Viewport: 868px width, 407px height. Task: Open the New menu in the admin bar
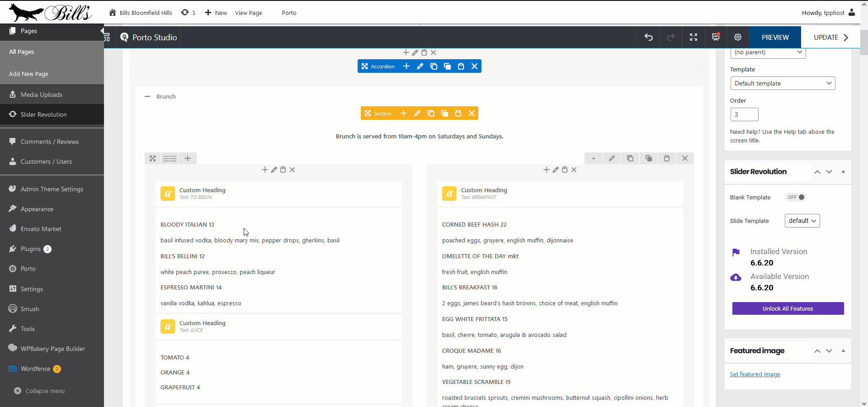coord(216,13)
